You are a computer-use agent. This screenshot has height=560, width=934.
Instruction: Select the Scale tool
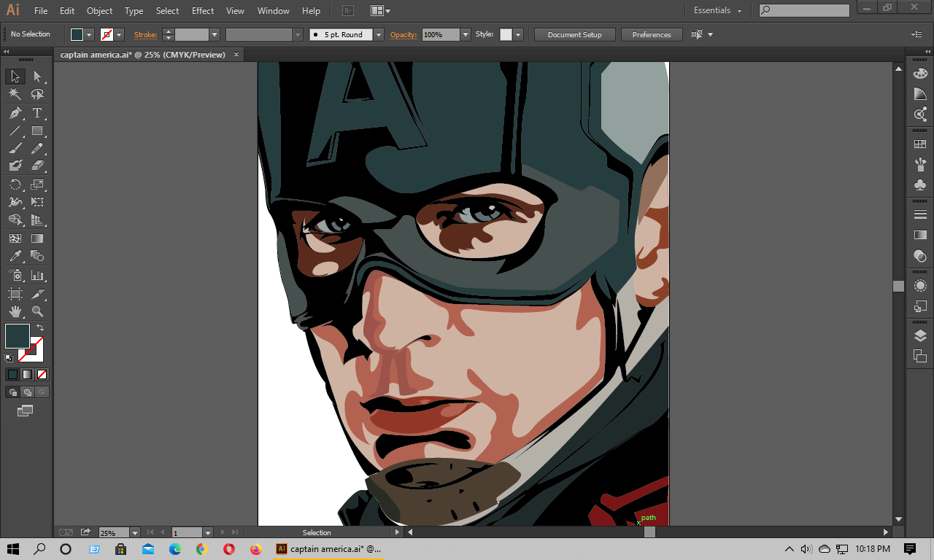click(x=37, y=184)
